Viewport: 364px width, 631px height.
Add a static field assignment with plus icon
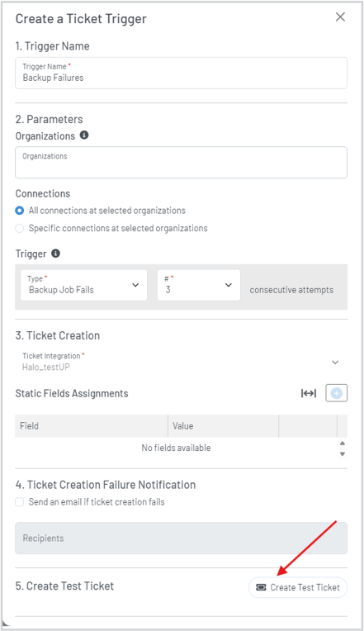[x=336, y=393]
